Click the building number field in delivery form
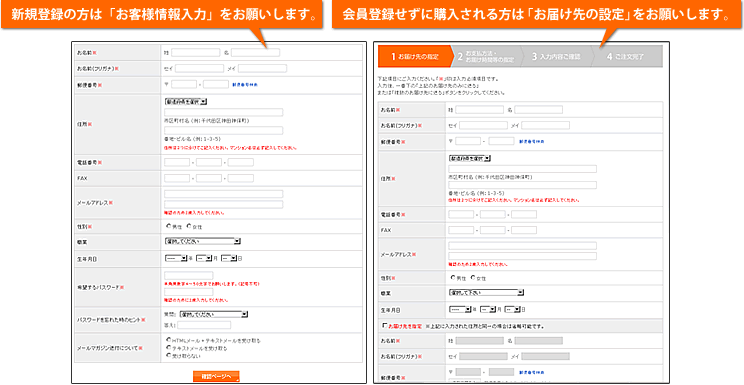Viewport: 744px width, 385px height. 522,185
